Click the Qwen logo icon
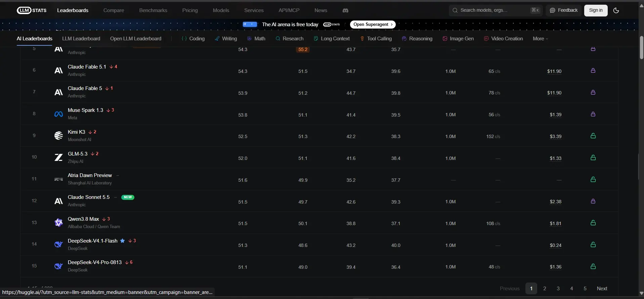 click(x=58, y=222)
